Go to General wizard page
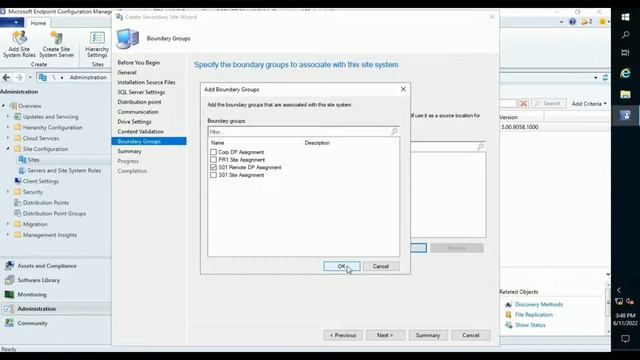640x360 pixels. [x=127, y=72]
